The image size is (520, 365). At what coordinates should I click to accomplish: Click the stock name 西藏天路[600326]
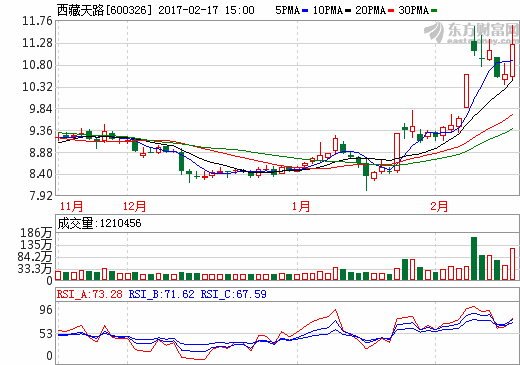click(x=104, y=10)
